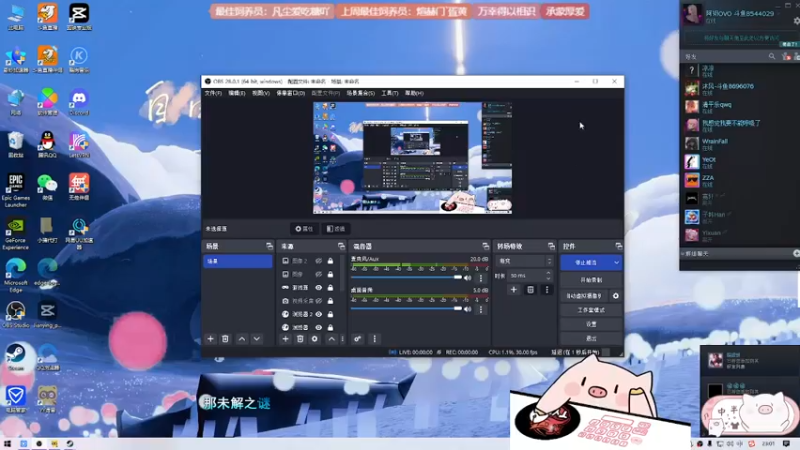The width and height of the screenshot is (800, 450).
Task: Pop out the Scene Transitions dock
Action: click(551, 246)
